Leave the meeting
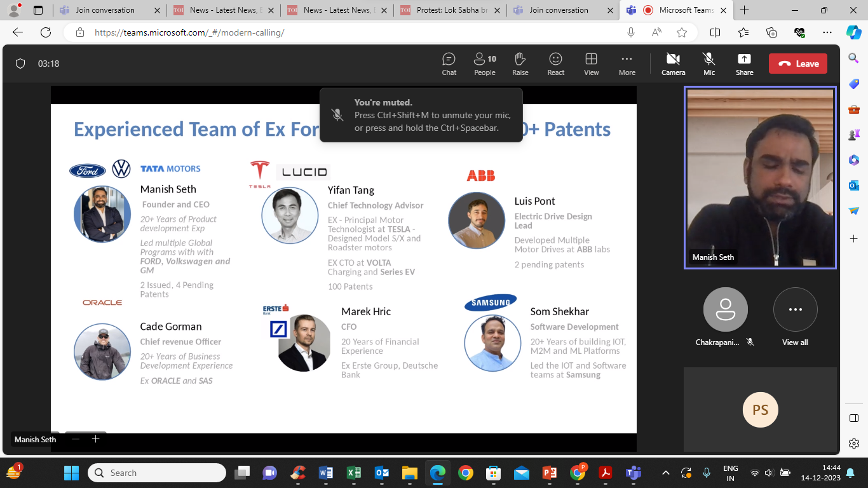 [798, 64]
